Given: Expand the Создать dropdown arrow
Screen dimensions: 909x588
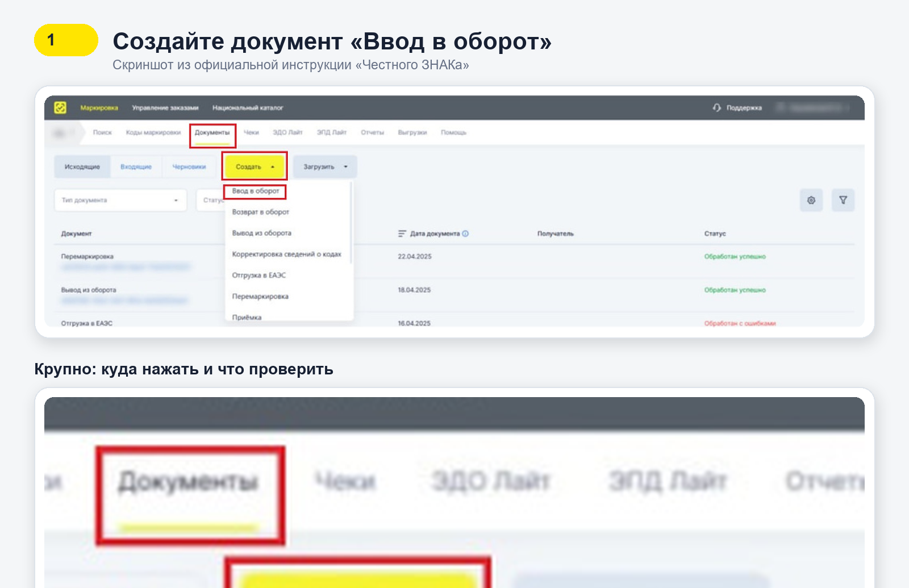Looking at the screenshot, I should point(273,167).
